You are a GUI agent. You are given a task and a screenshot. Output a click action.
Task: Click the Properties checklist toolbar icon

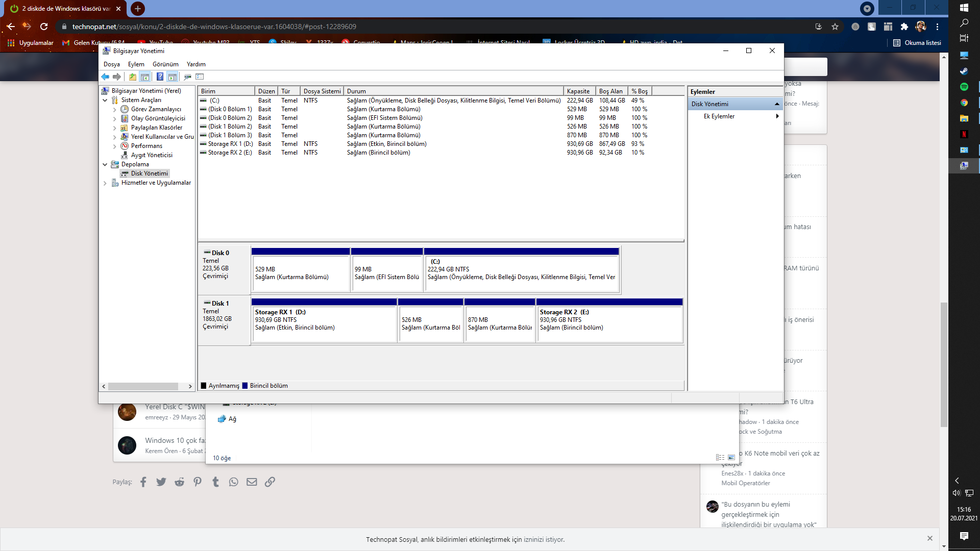click(x=200, y=77)
